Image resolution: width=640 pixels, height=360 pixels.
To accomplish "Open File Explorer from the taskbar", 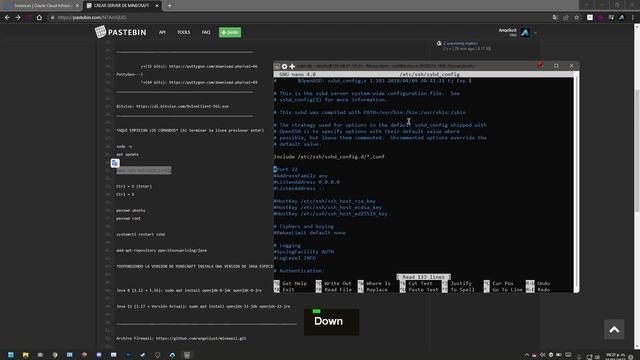I will click(x=25, y=355).
